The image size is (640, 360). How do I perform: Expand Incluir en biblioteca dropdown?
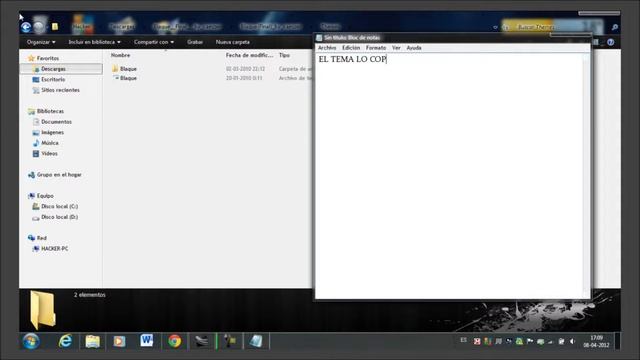click(x=94, y=42)
